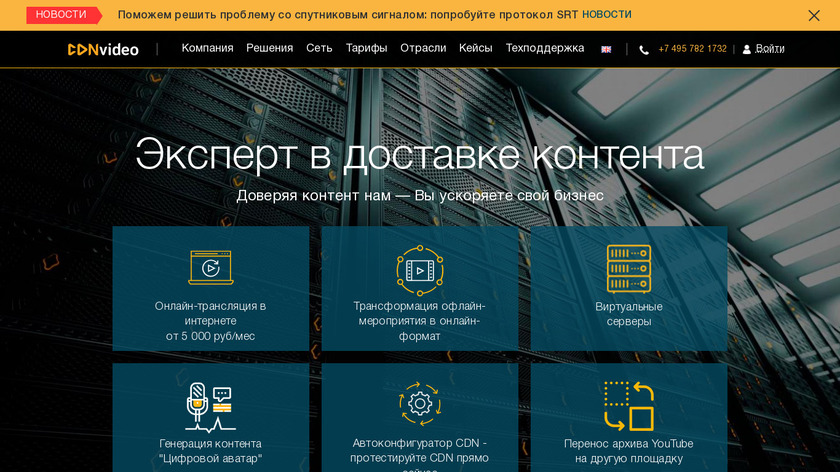
Task: Open 'Генерация контента Цифровой аватар' text
Action: (x=210, y=451)
